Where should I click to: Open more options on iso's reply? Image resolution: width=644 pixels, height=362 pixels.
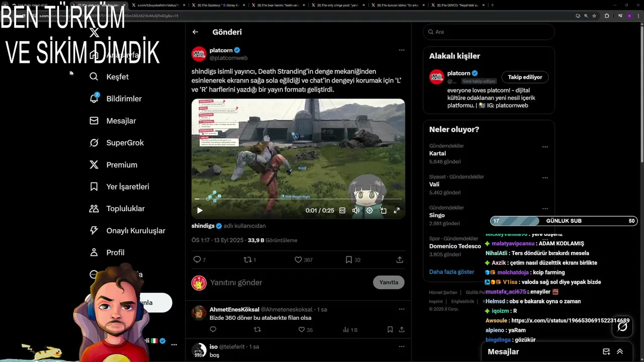401,346
